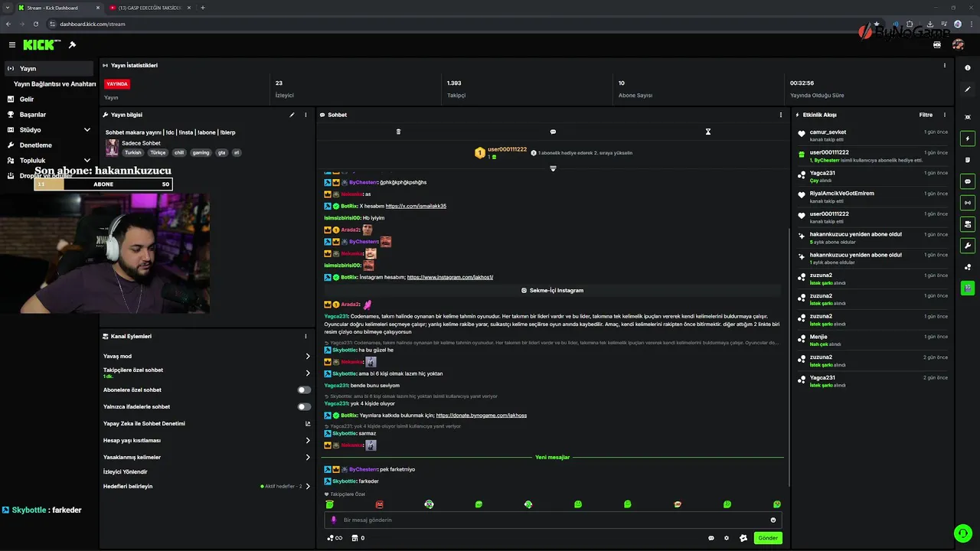Click the Sadece Sohbet category thumbnail
The height and width of the screenshot is (551, 980).
[x=112, y=148]
